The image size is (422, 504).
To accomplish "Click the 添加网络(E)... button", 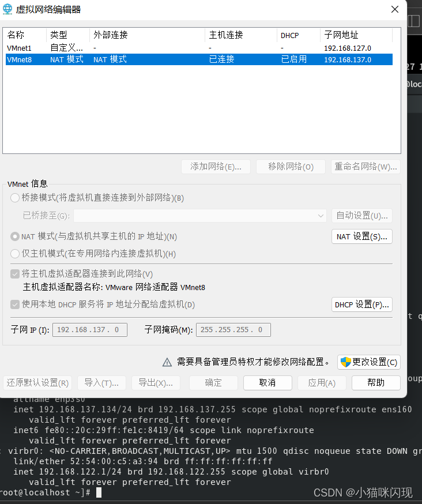I will pos(216,167).
